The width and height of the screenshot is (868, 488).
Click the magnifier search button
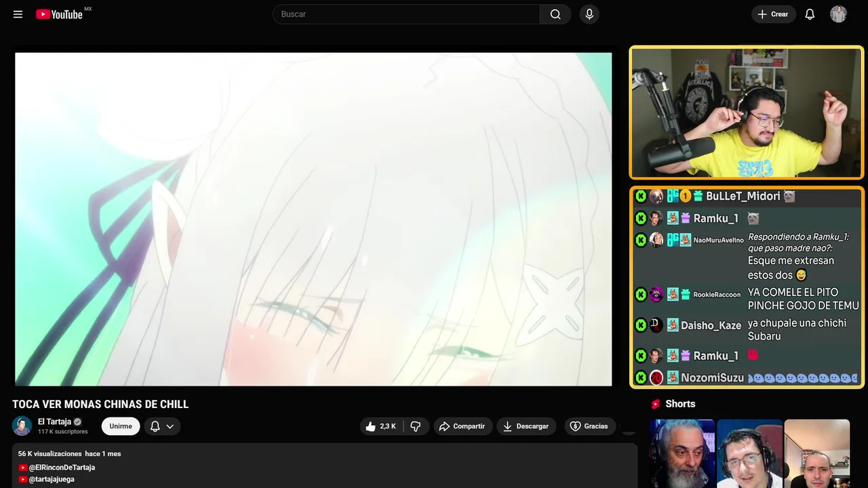click(555, 14)
